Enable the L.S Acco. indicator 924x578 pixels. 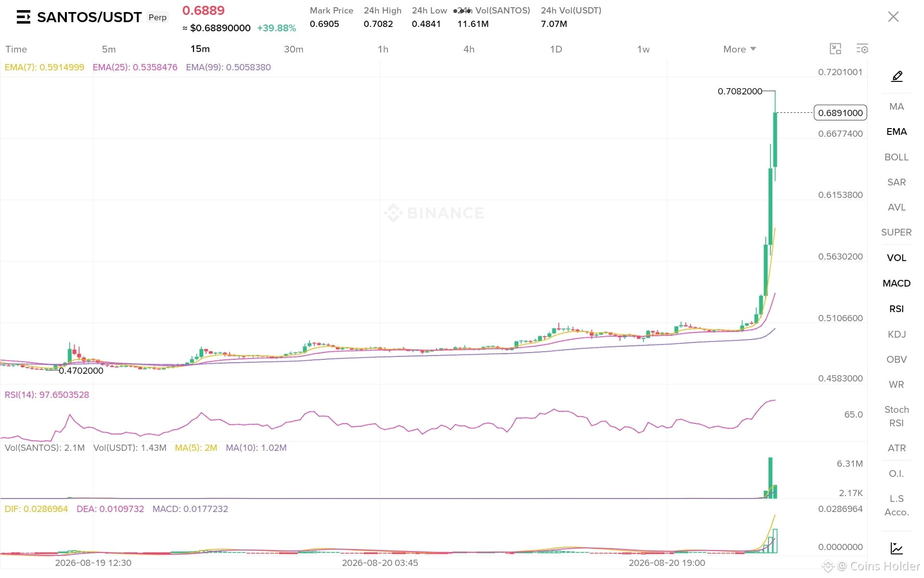click(x=897, y=505)
